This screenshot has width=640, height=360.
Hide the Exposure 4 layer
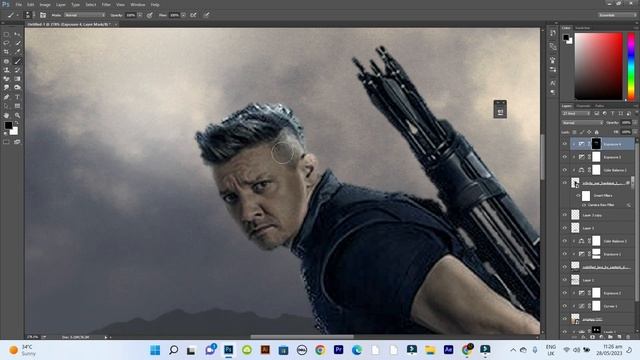[x=565, y=144]
